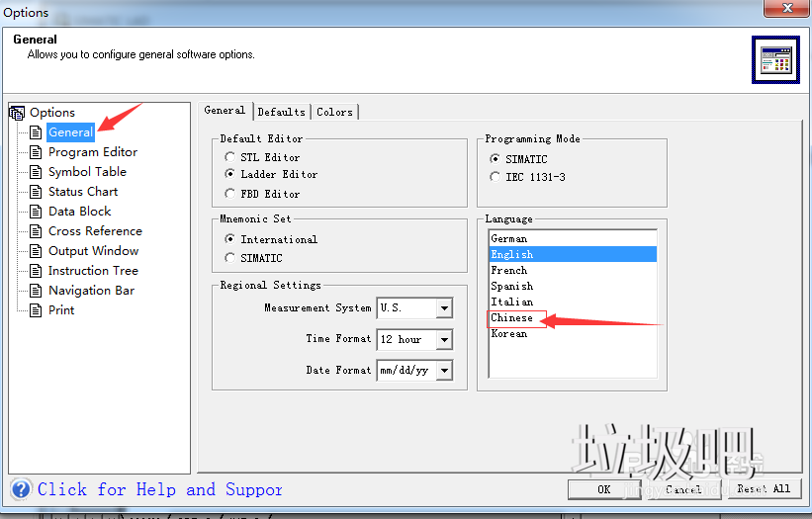The image size is (812, 519).
Task: Switch to the Defaults tab
Action: click(282, 112)
